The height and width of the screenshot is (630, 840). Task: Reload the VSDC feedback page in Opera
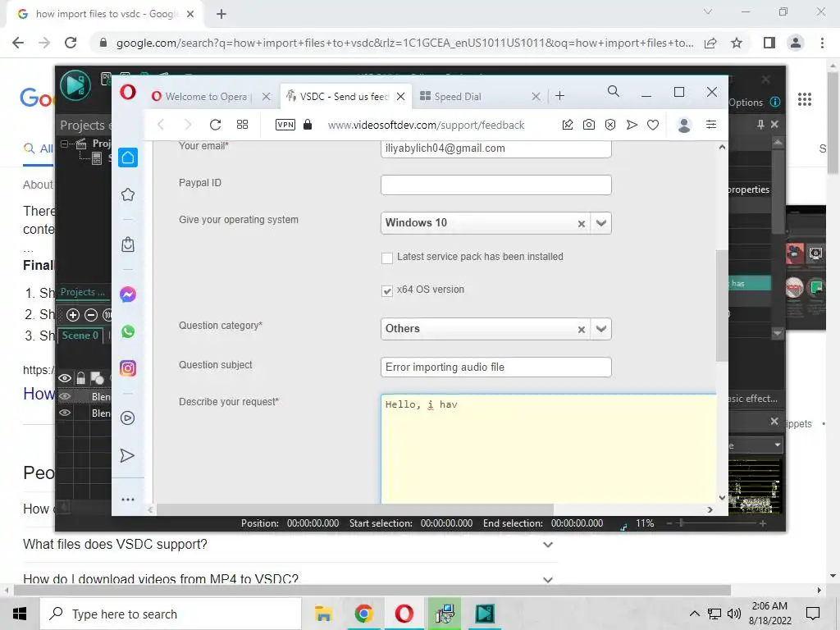[x=216, y=125]
